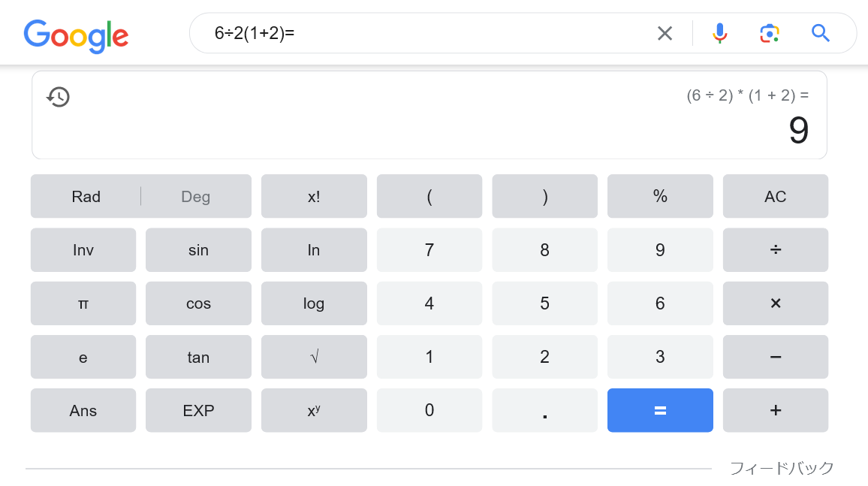Clear the search box with X
Viewport: 868px width, 486px height.
pyautogui.click(x=665, y=33)
